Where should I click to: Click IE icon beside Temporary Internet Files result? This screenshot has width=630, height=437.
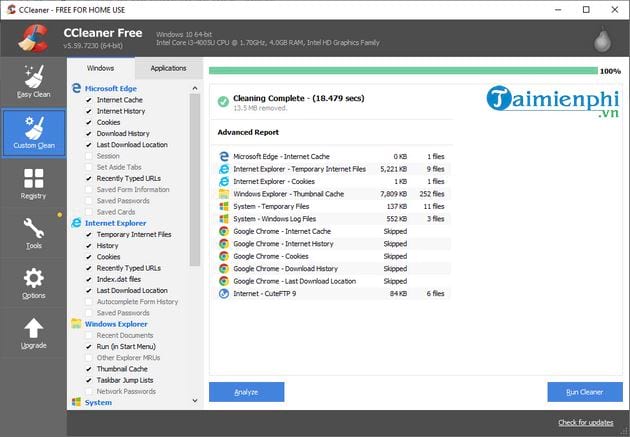224,169
